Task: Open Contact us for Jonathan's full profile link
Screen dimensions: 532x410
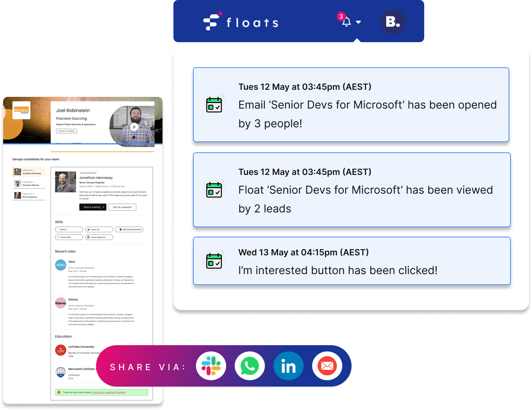Action: (x=109, y=392)
